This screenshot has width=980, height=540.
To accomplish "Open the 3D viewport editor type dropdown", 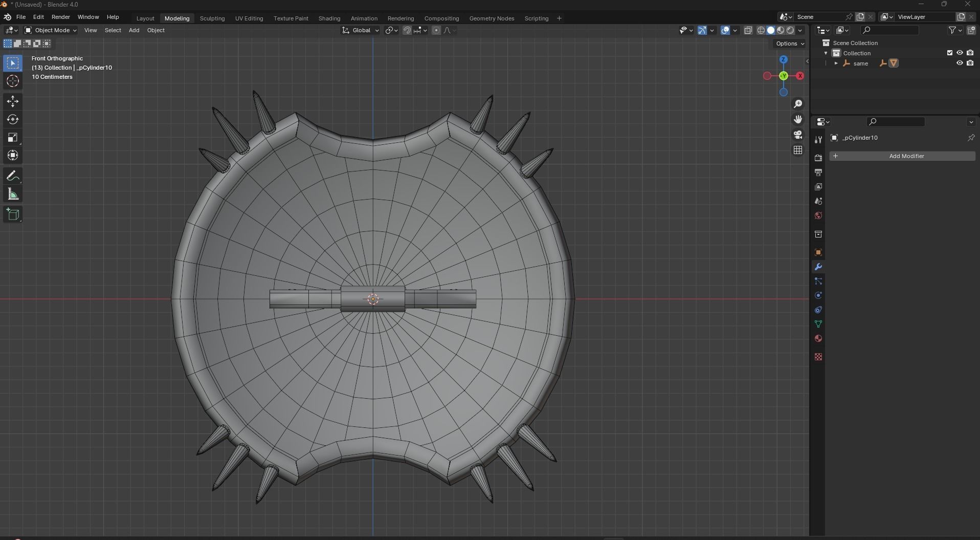I will (11, 30).
